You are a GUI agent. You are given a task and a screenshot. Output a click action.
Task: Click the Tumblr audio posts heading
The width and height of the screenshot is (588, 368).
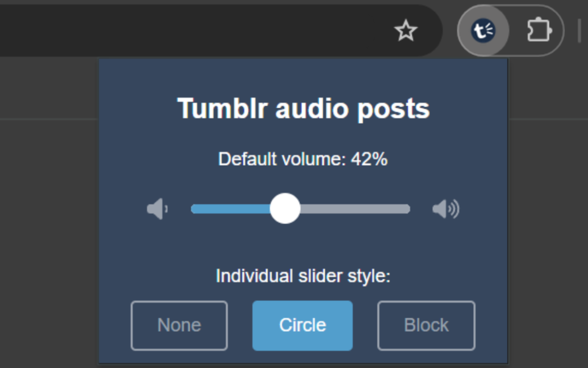point(303,109)
